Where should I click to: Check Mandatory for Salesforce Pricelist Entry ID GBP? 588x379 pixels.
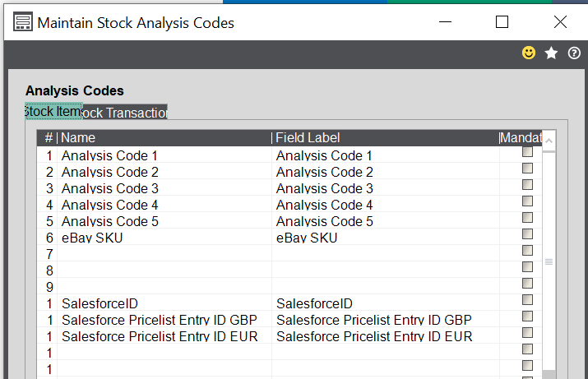pos(527,317)
